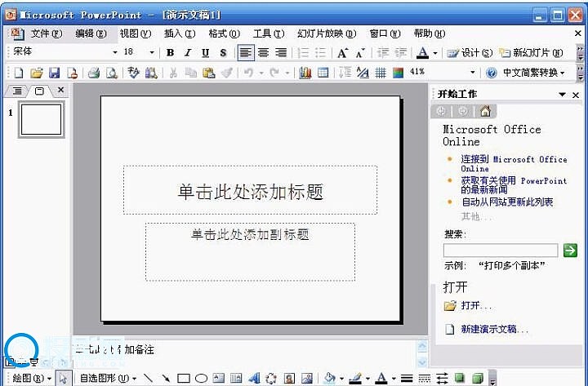Screen dimensions: 588x386
Task: Click the Increase Font Size icon
Action: [342, 52]
